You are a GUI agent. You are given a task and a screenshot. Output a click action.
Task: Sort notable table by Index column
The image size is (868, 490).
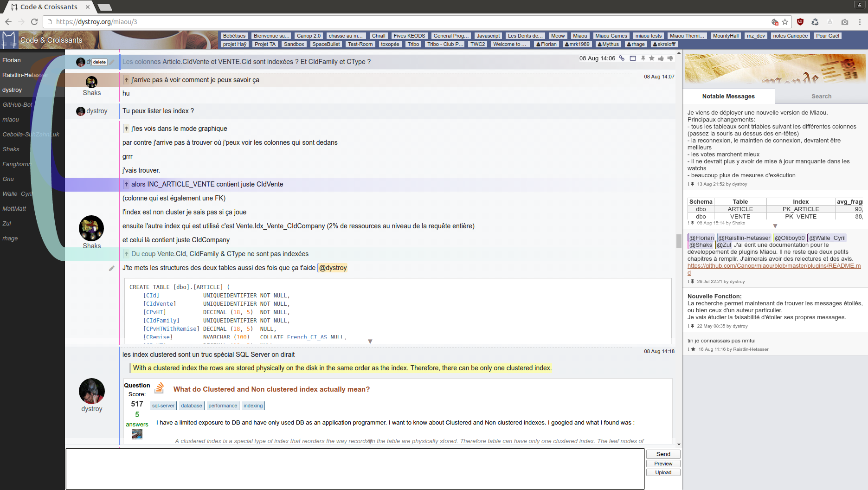800,201
